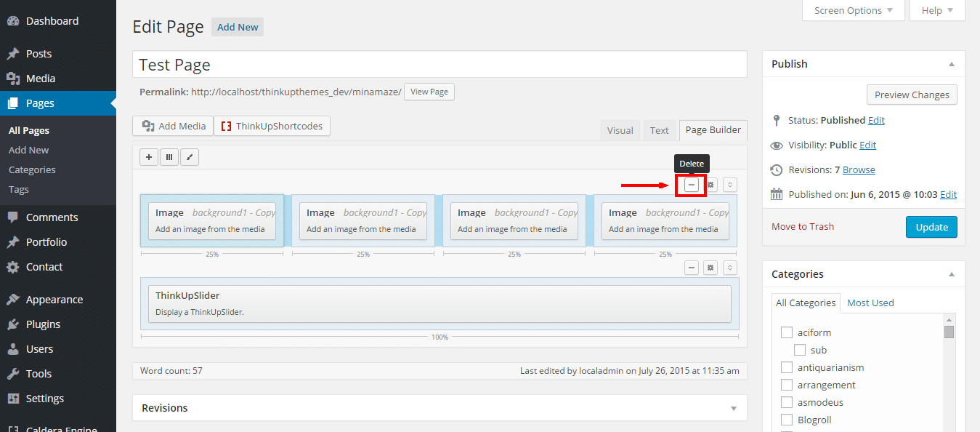Click the Add Row columns icon
980x432 pixels.
(x=169, y=156)
